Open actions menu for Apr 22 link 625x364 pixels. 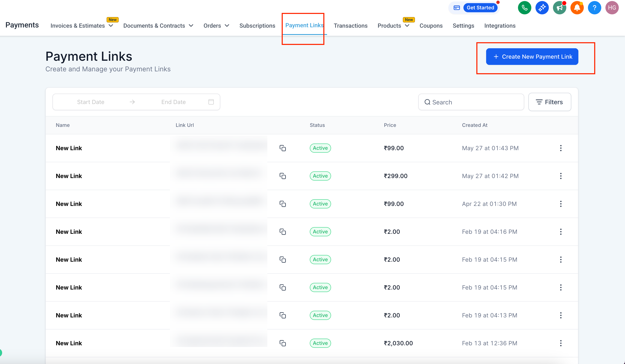tap(560, 204)
